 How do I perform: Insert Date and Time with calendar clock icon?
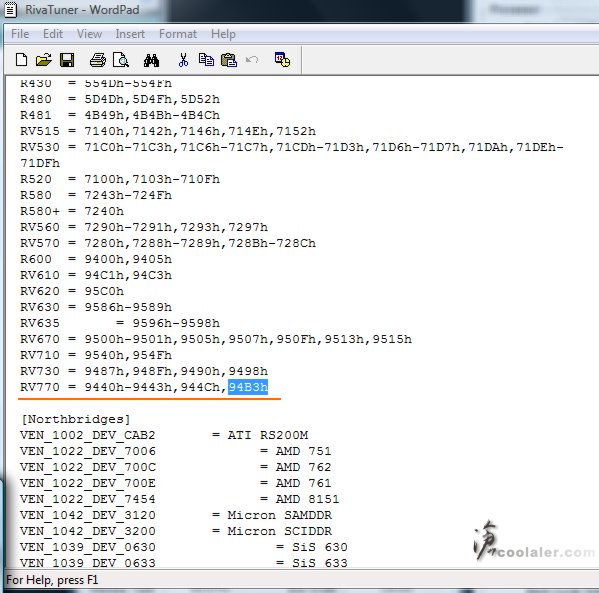pyautogui.click(x=282, y=60)
